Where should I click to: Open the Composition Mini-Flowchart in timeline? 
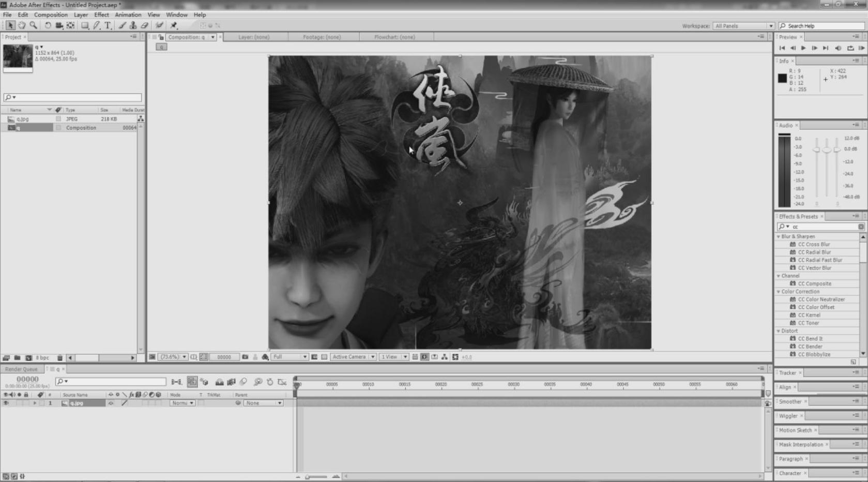point(176,382)
